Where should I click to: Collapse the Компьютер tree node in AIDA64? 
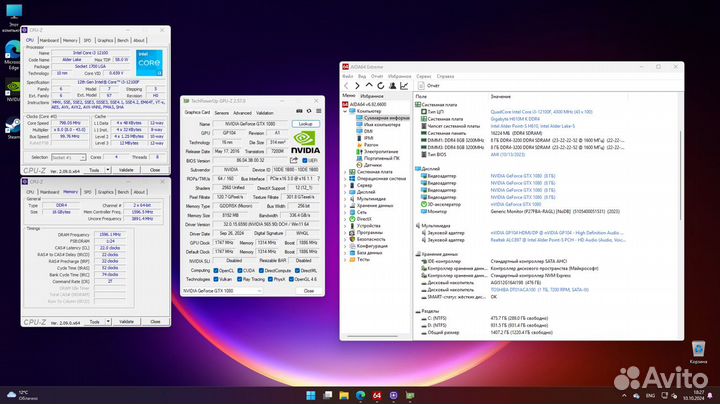(x=345, y=111)
